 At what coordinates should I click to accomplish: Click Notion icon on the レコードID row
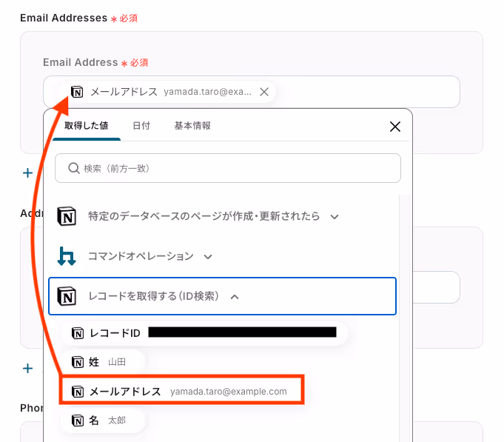pyautogui.click(x=78, y=333)
